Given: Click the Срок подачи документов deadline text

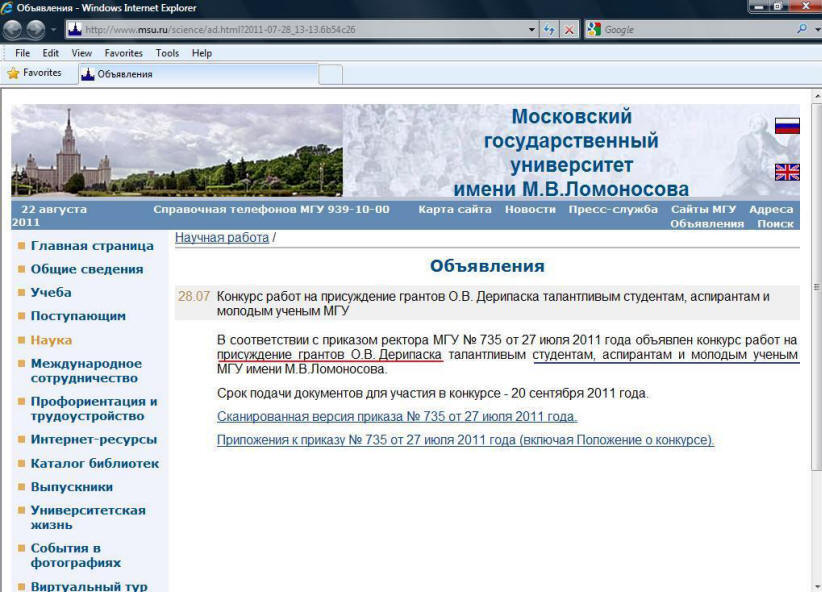Looking at the screenshot, I should pyautogui.click(x=432, y=393).
